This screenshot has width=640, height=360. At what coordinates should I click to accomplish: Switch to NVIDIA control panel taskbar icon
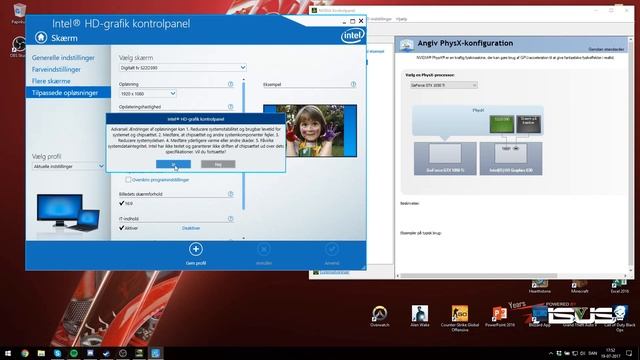click(x=139, y=353)
